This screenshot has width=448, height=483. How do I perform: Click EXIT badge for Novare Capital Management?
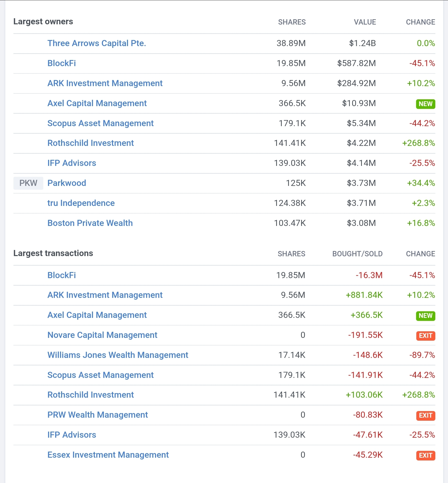(426, 336)
